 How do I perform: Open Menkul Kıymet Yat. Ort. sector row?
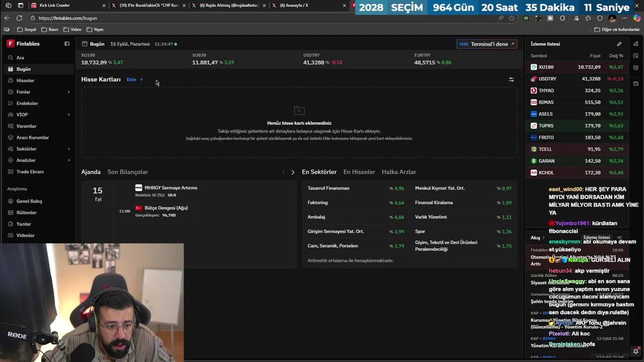click(463, 188)
